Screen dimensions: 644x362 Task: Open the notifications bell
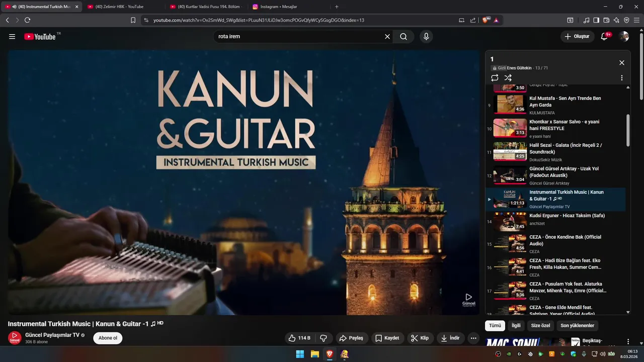point(605,37)
